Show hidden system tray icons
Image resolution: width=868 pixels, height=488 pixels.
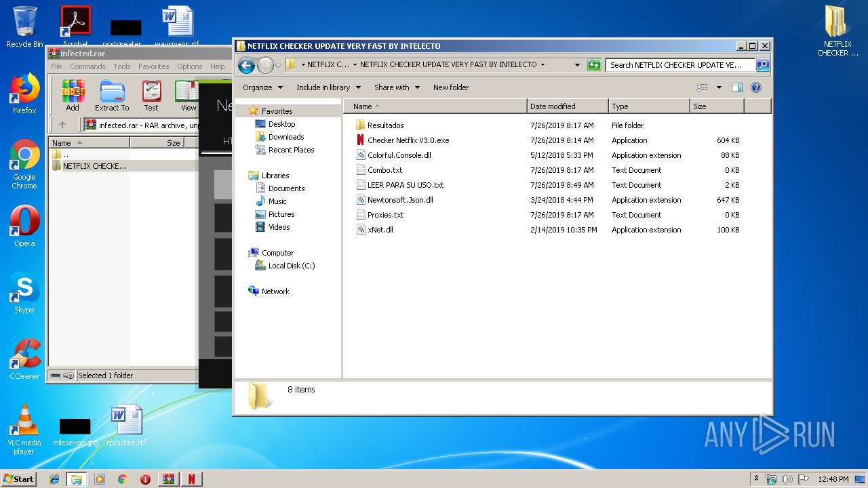756,479
